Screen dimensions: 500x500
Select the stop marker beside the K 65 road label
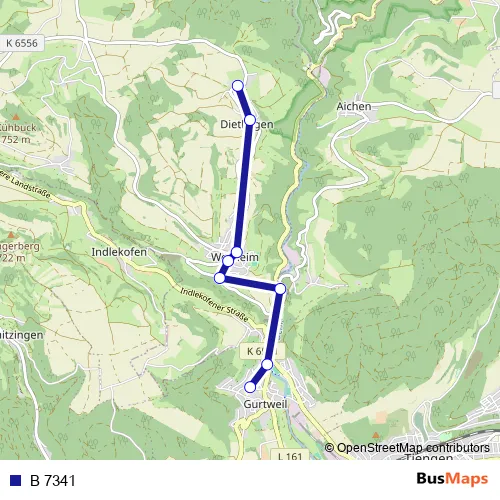click(x=267, y=364)
